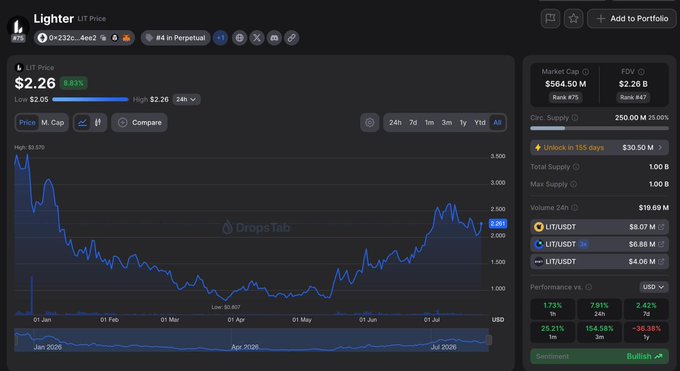
Task: Click the Market Cap info icon
Action: click(x=585, y=72)
